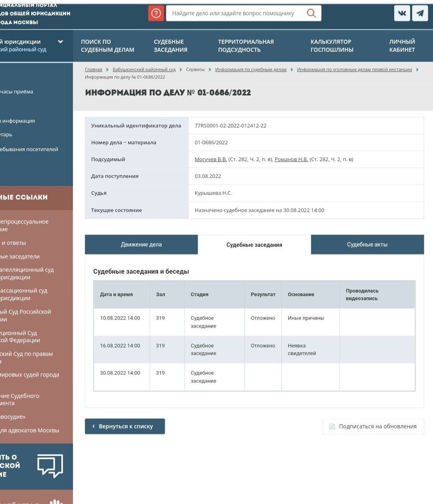Click hearing row 10.08.2022 14:00
The image size is (433, 504).
(x=254, y=322)
